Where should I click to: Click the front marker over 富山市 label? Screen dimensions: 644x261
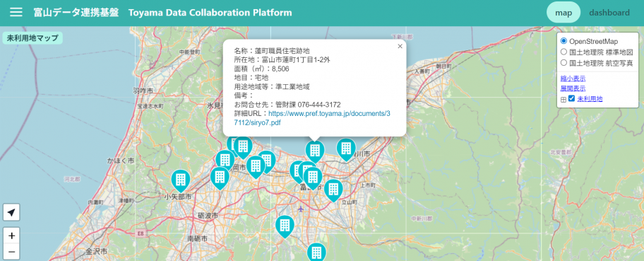(313, 177)
